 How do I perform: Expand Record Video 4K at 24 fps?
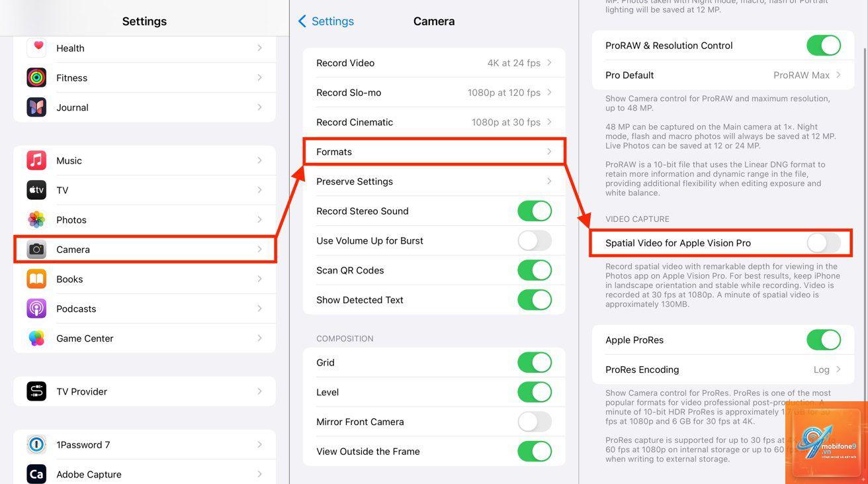[434, 63]
